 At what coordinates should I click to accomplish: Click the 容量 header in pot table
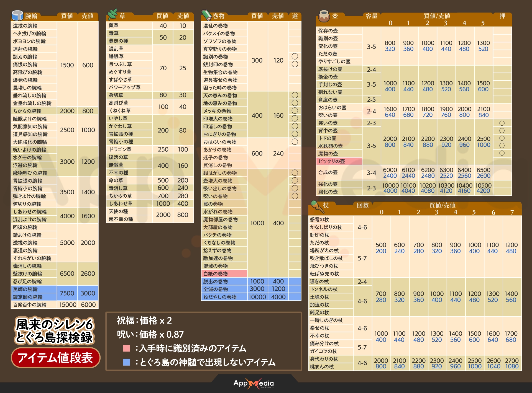[371, 16]
